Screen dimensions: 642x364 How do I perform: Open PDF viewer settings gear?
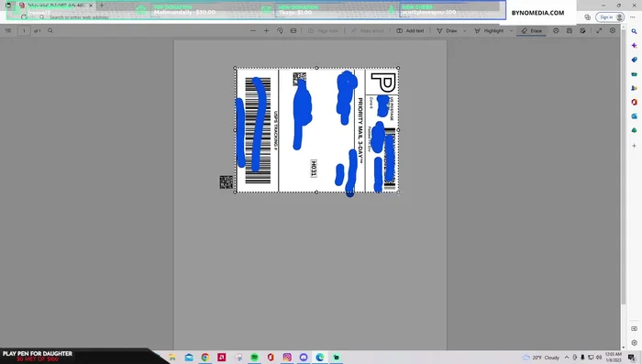click(x=613, y=30)
